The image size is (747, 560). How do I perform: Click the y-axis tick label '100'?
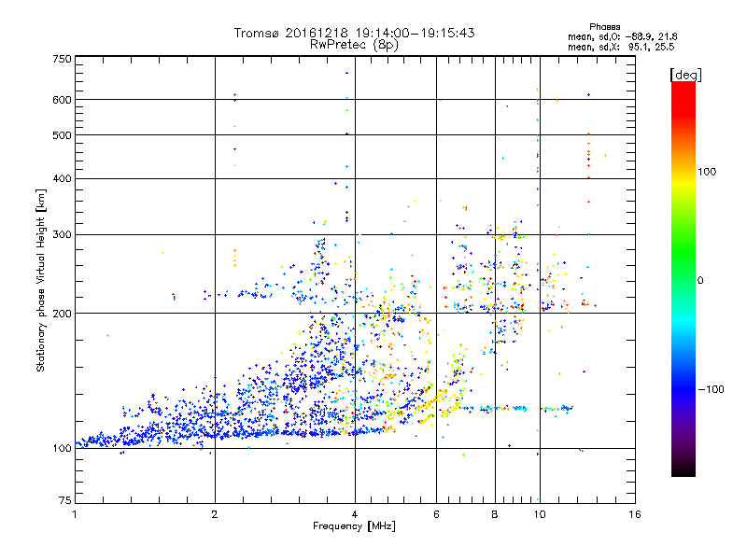[x=63, y=448]
